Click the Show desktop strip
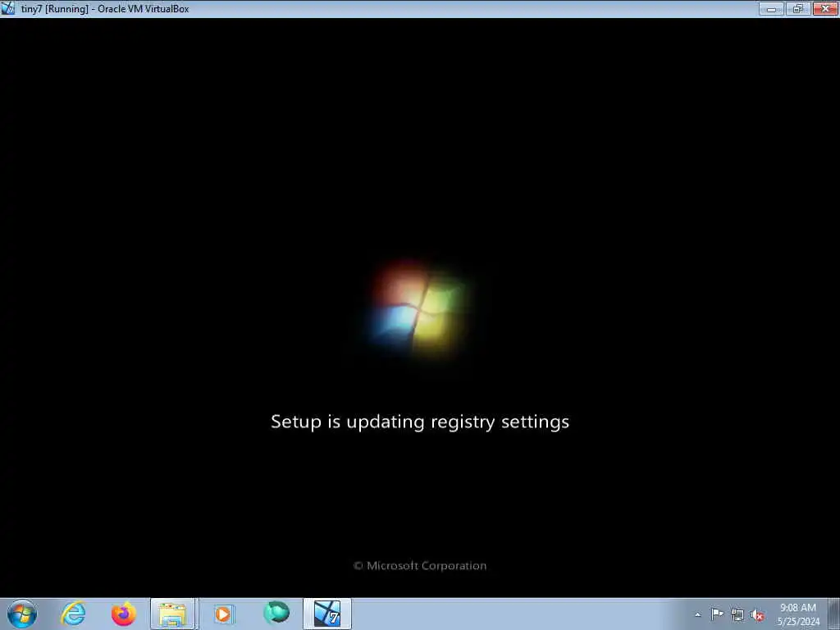The height and width of the screenshot is (630, 840). pos(834,614)
